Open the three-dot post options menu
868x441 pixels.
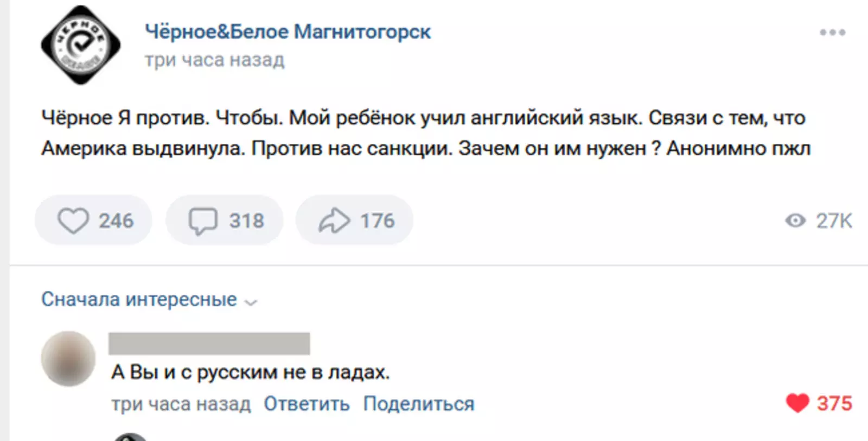pyautogui.click(x=832, y=33)
